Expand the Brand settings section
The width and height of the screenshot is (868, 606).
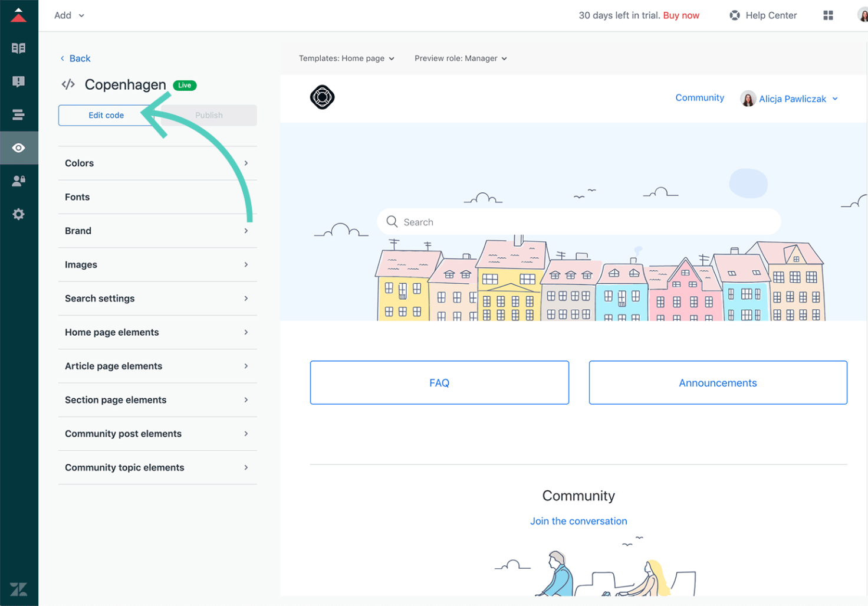157,231
